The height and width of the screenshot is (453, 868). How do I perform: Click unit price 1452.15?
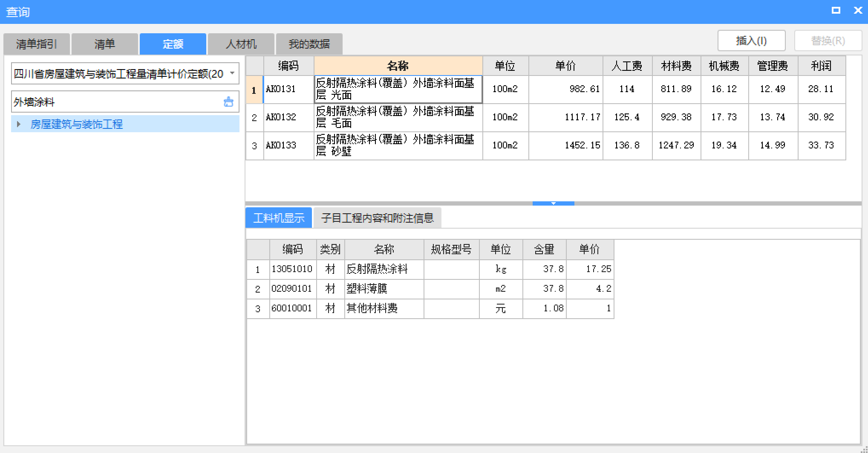(x=565, y=145)
